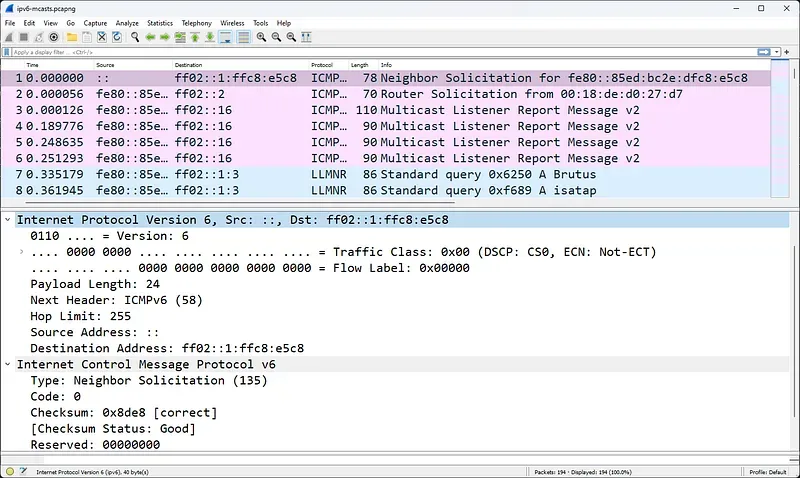Click the Go to specified packet icon
Viewport: 800px width, 478px height.
(180, 37)
